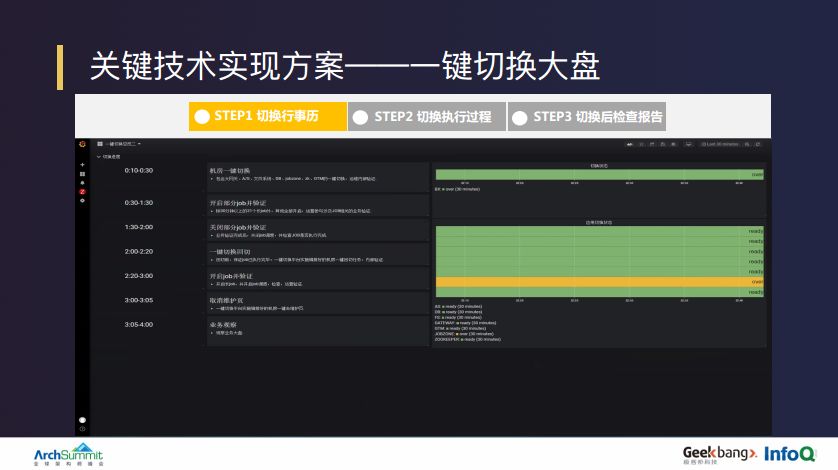Click the 1:30-2:00 time slot

(139, 227)
